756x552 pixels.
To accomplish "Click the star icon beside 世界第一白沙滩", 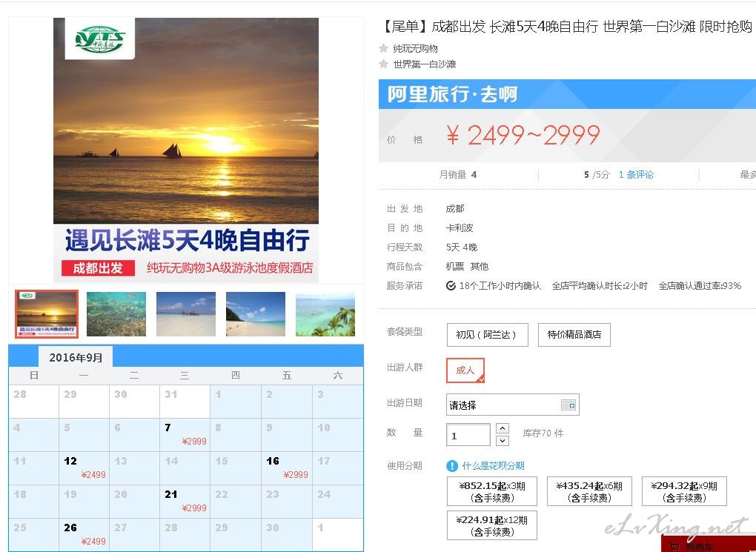I will (384, 64).
